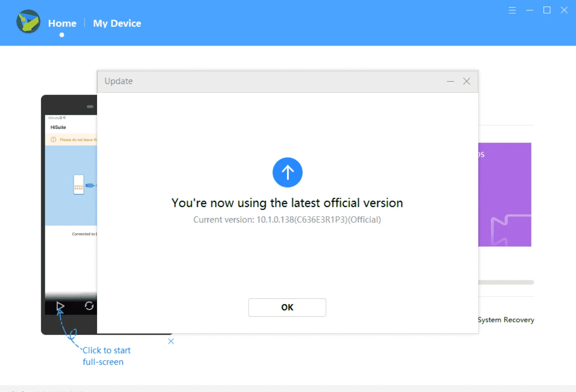
Task: Click the purple app tile
Action: (505, 195)
